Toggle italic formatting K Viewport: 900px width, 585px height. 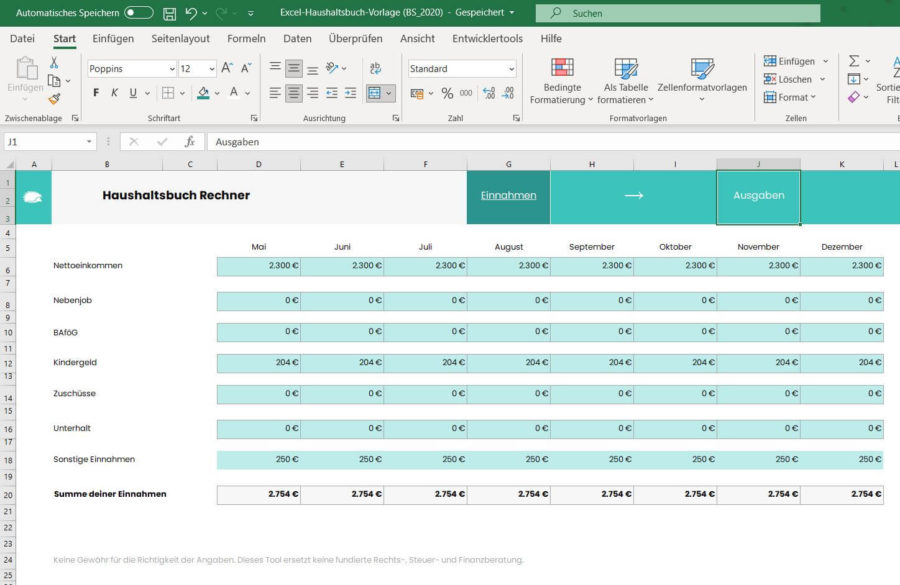pos(114,92)
